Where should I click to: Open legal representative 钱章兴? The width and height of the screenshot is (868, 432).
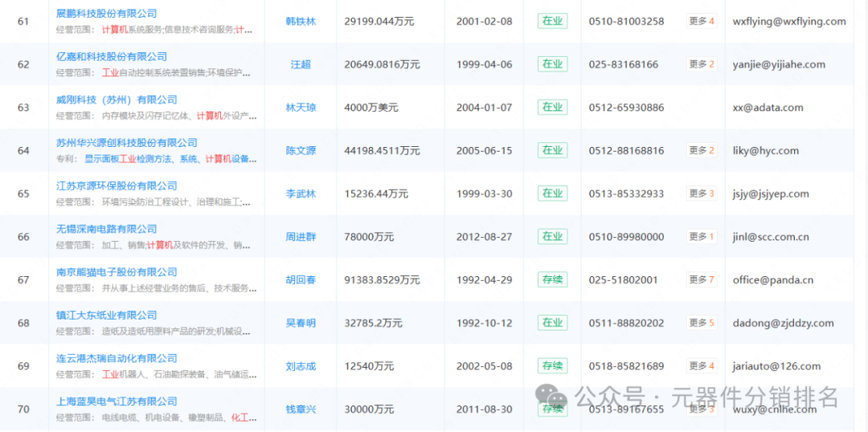click(x=301, y=410)
